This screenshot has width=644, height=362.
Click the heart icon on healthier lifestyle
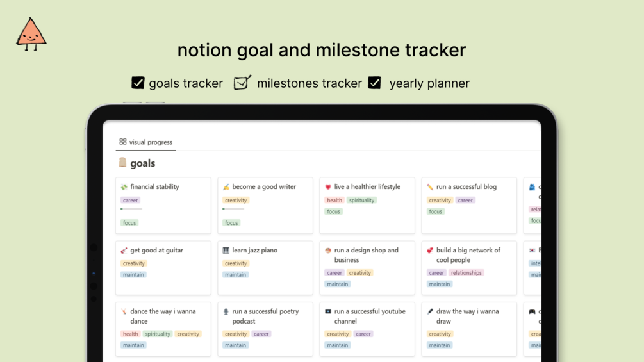(328, 187)
